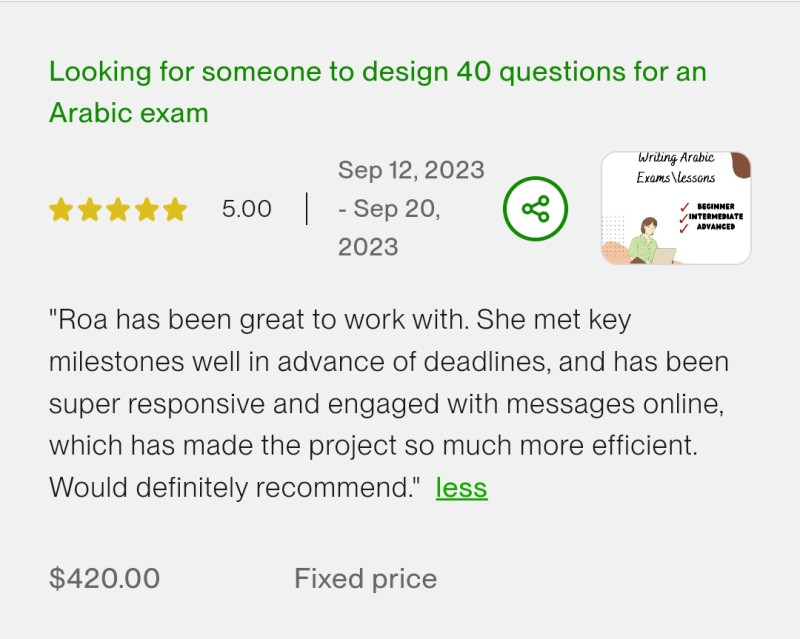Click the ADVANCED level text in thumbnail
The image size is (800, 639).
716,227
